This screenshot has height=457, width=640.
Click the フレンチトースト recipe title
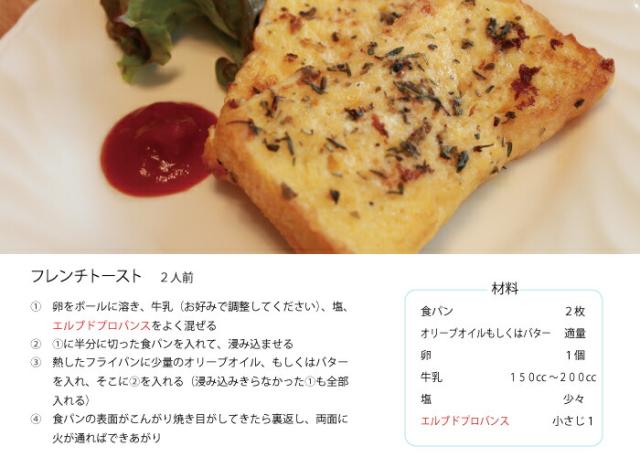pos(86,276)
